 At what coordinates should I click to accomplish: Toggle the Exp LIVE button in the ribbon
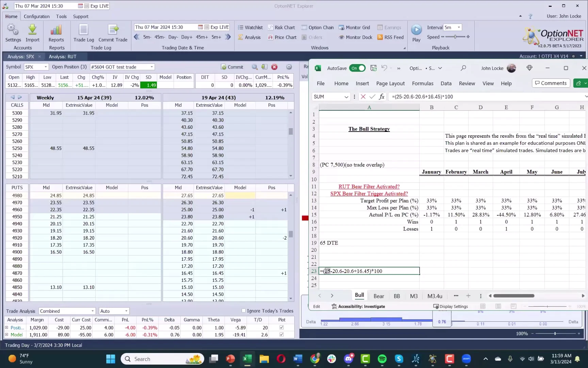click(x=217, y=27)
